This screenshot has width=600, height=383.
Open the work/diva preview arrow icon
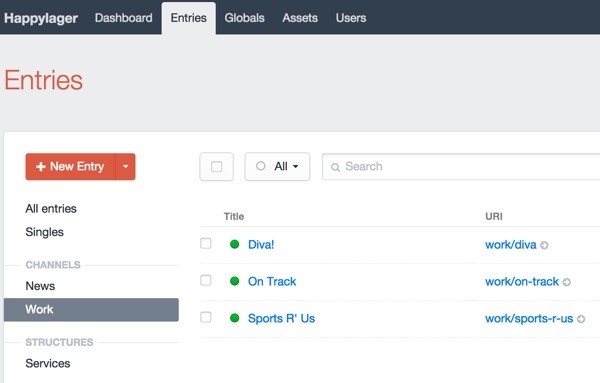click(x=544, y=245)
